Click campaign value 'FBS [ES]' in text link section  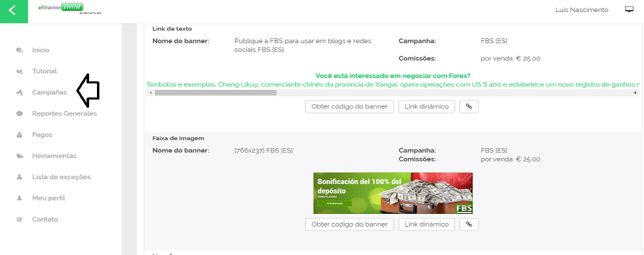[494, 41]
